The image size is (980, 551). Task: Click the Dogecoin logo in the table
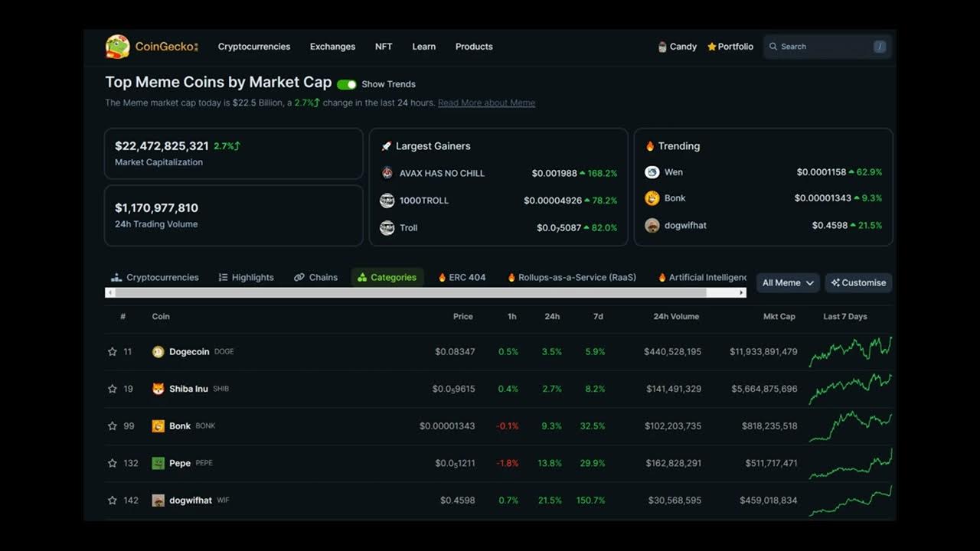(x=158, y=352)
